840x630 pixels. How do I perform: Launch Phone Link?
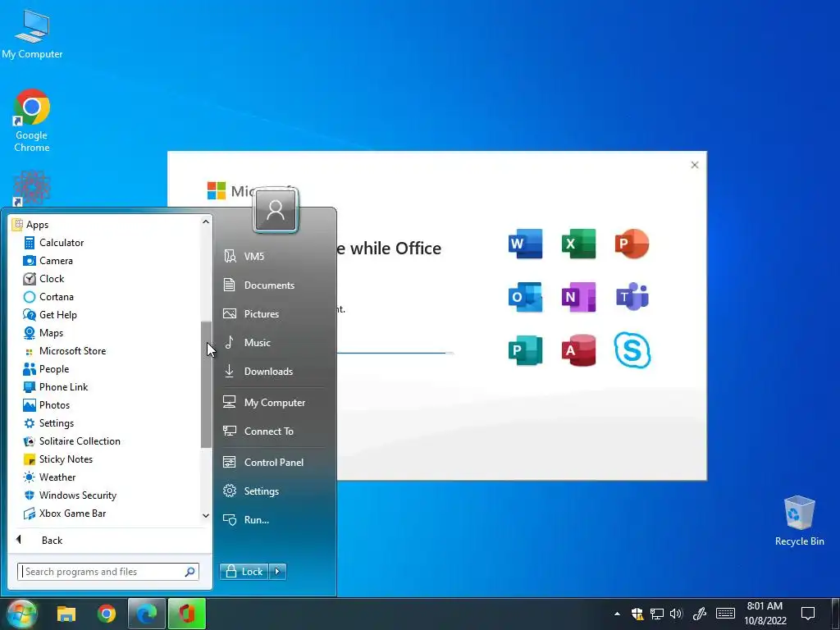click(x=56, y=387)
